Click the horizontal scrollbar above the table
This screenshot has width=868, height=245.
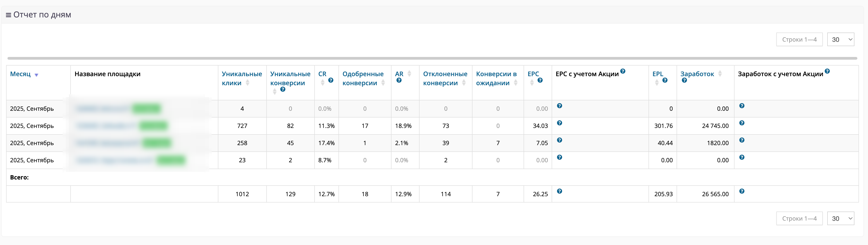pos(432,58)
